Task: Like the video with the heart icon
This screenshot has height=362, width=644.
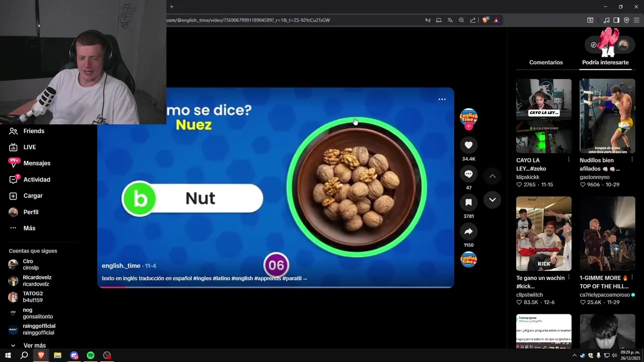Action: [x=468, y=145]
